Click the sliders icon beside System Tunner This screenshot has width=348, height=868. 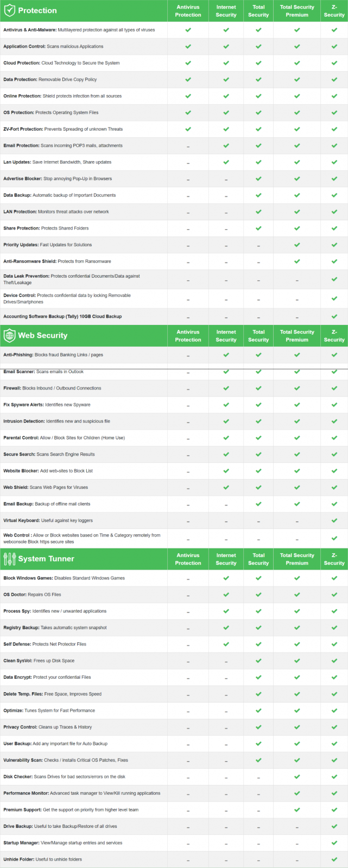(x=10, y=559)
